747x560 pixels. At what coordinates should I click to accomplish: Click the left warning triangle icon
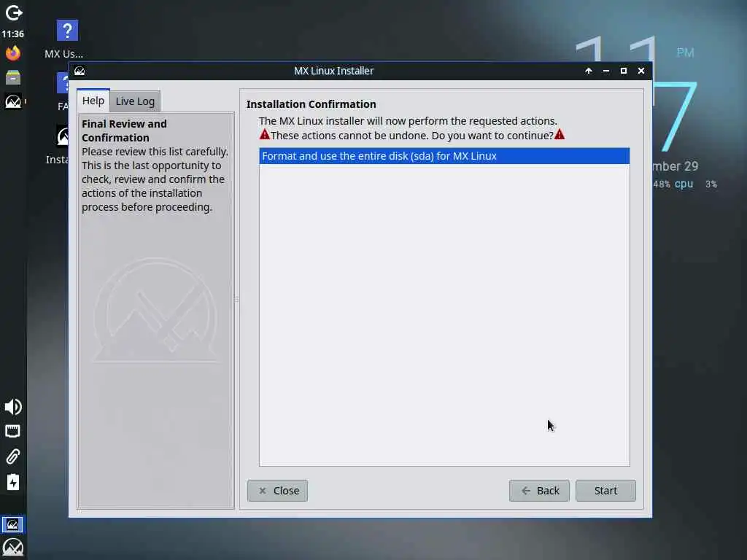264,135
